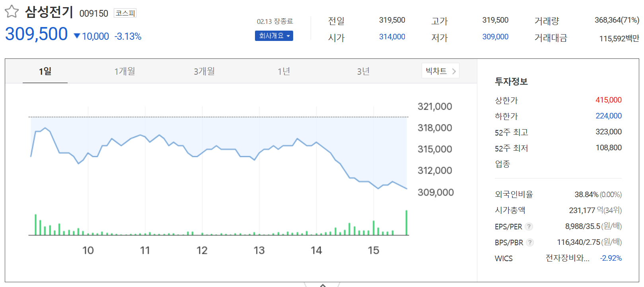
Task: Add 삼성전기 to favorites with star icon
Action: [12, 12]
